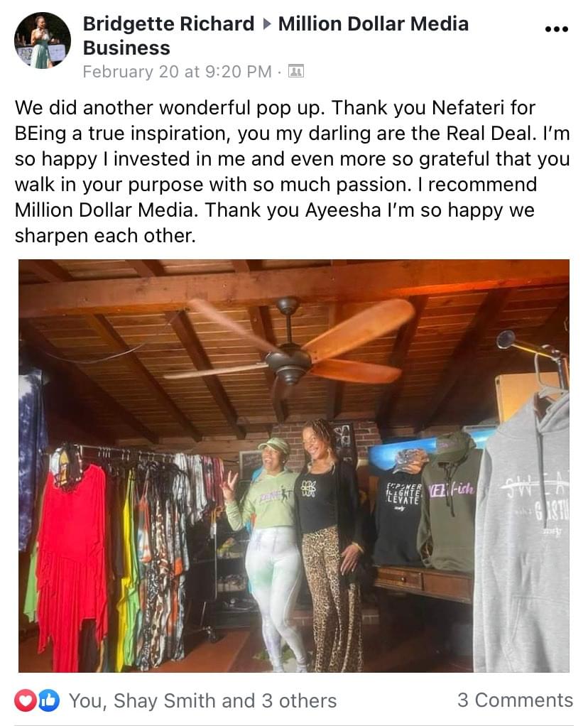The height and width of the screenshot is (726, 588).
Task: Open Bridgette Richard's profile name link
Action: 168,23
